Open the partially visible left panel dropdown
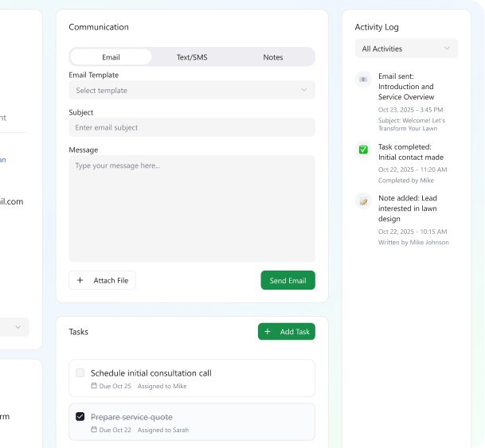Image resolution: width=485 pixels, height=448 pixels. pos(14,327)
